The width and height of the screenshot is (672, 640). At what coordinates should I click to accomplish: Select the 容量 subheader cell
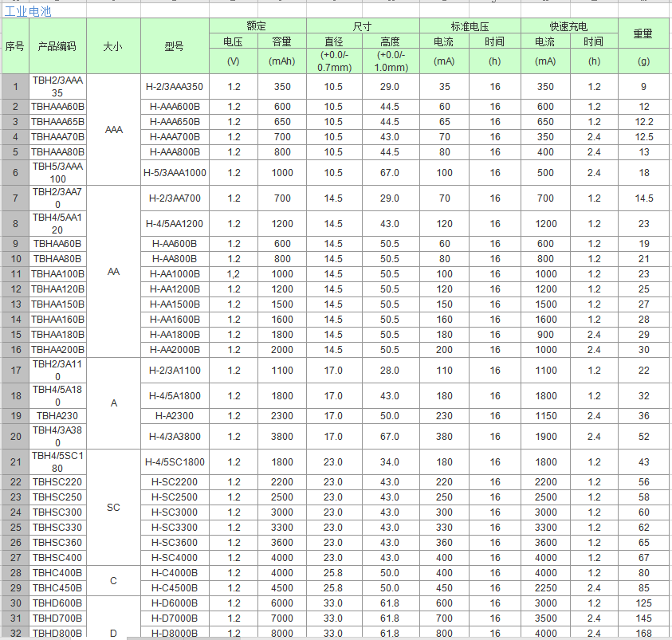[x=282, y=41]
